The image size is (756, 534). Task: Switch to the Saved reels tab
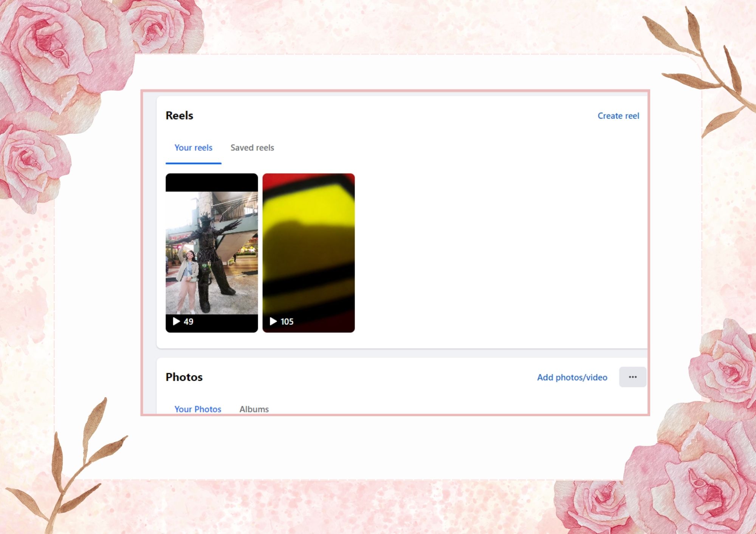(252, 148)
